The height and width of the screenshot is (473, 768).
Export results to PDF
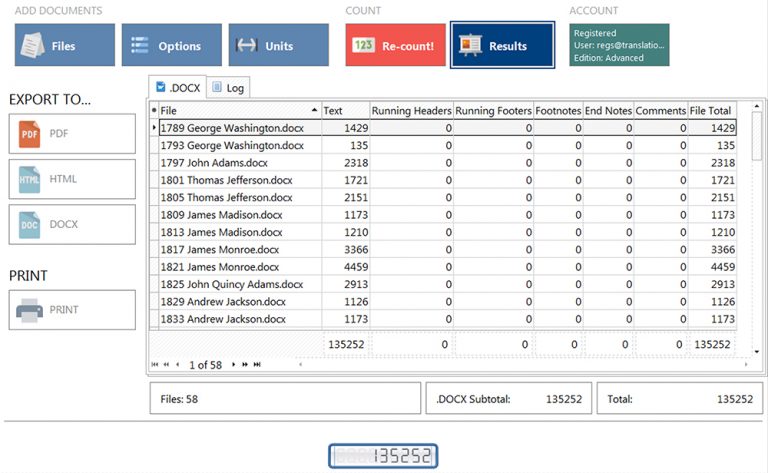tap(72, 133)
